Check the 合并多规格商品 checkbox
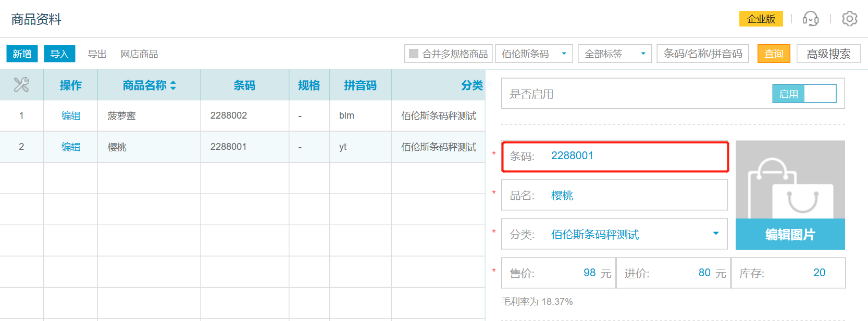The width and height of the screenshot is (868, 321). click(414, 54)
